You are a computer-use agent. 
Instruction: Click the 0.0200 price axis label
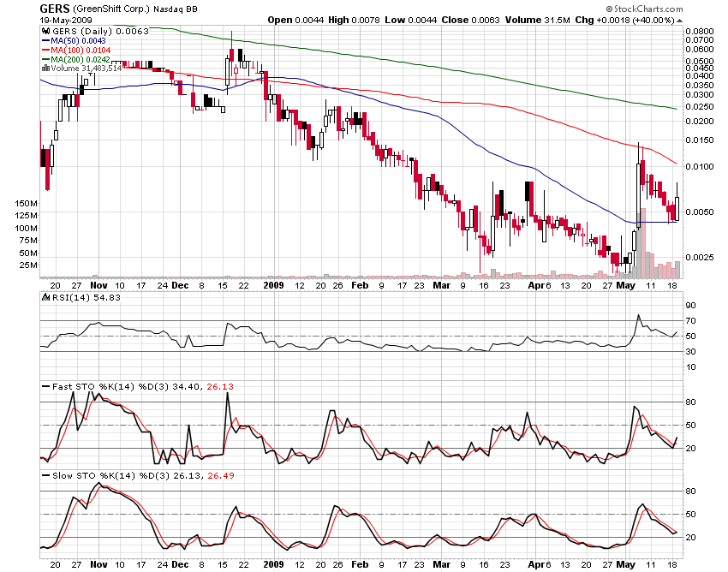pos(700,122)
